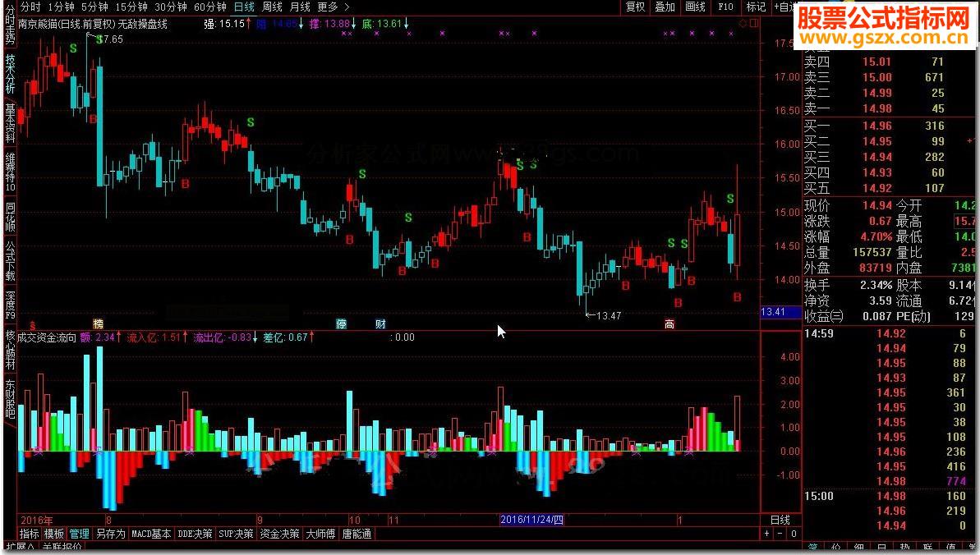Click the 指标 indicator button
This screenshot has width=980, height=555.
tap(30, 534)
